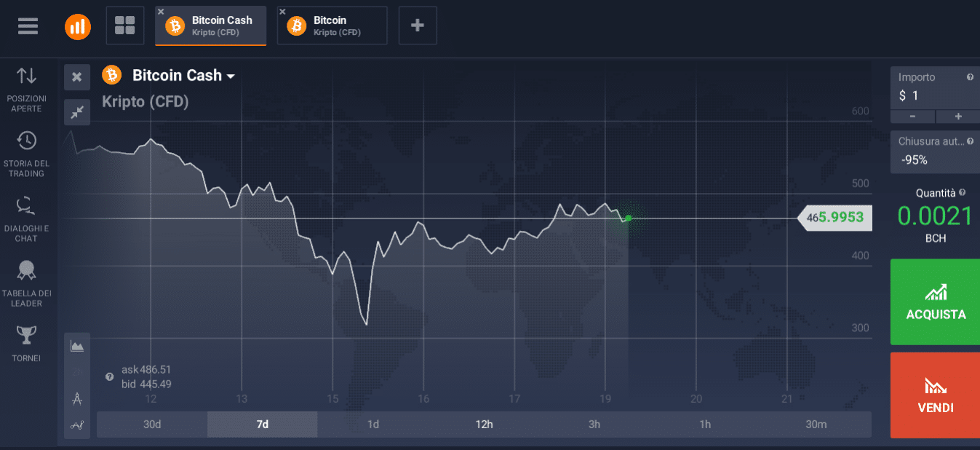Click the 0.0021 quantity value
The width and height of the screenshot is (980, 450).
pyautogui.click(x=935, y=216)
